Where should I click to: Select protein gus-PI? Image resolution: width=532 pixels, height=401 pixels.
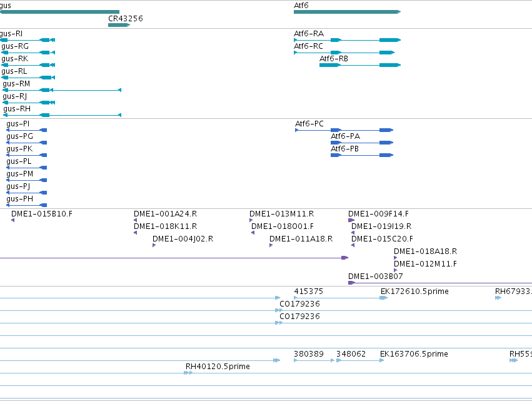[x=26, y=130]
